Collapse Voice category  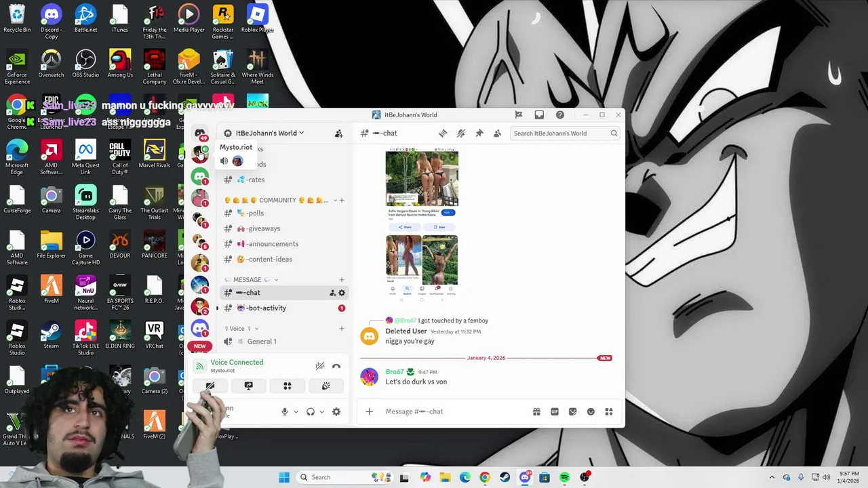pyautogui.click(x=241, y=329)
